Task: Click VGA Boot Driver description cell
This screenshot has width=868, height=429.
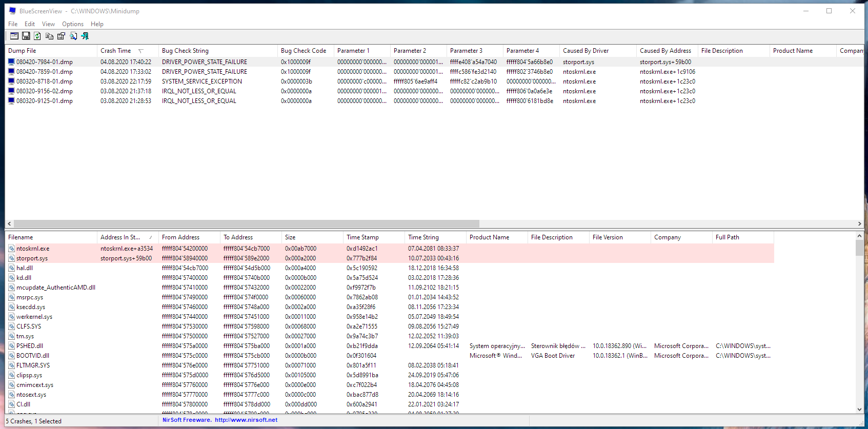Action: pos(553,356)
